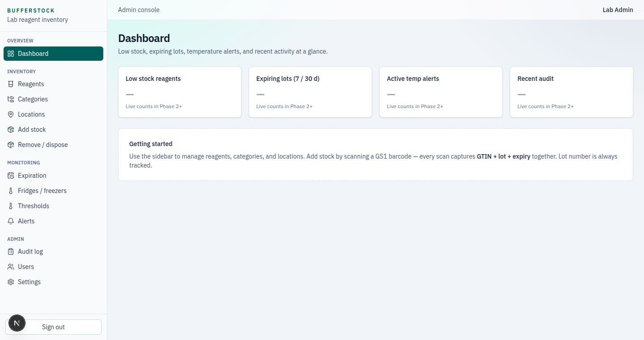Click the Lab reagent inventory subtitle
644x340 pixels.
click(38, 20)
